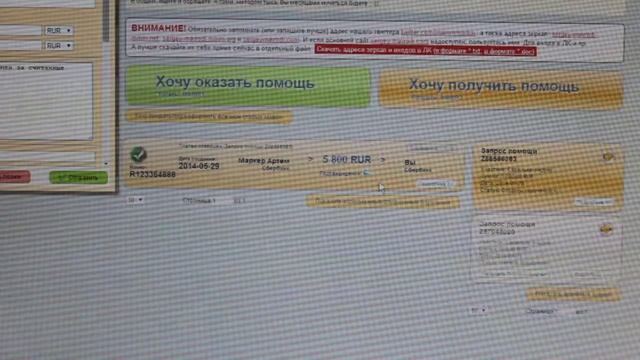
Task: Click the green checkmark icon on the R123364888 order
Action: [x=138, y=154]
